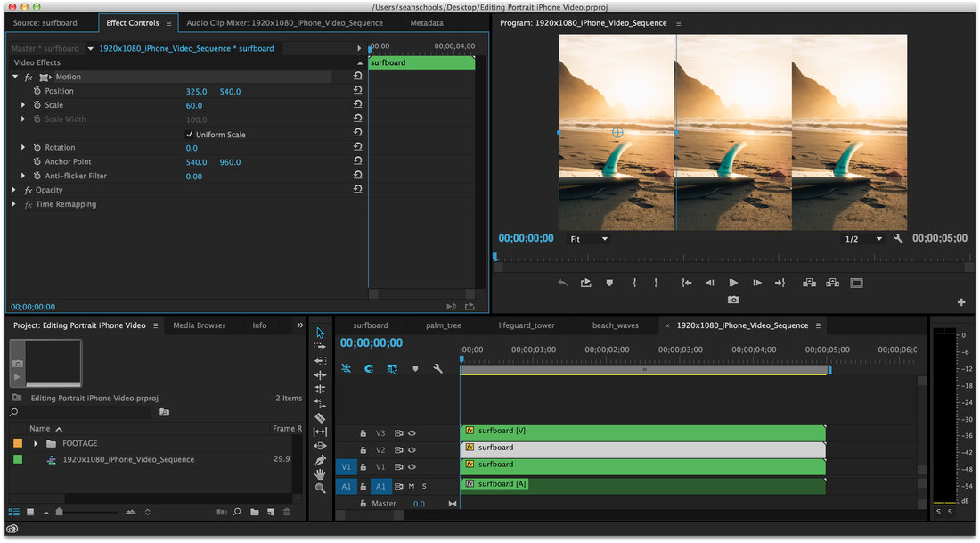
Task: Uncheck the Uniform Scale checkbox
Action: (190, 135)
